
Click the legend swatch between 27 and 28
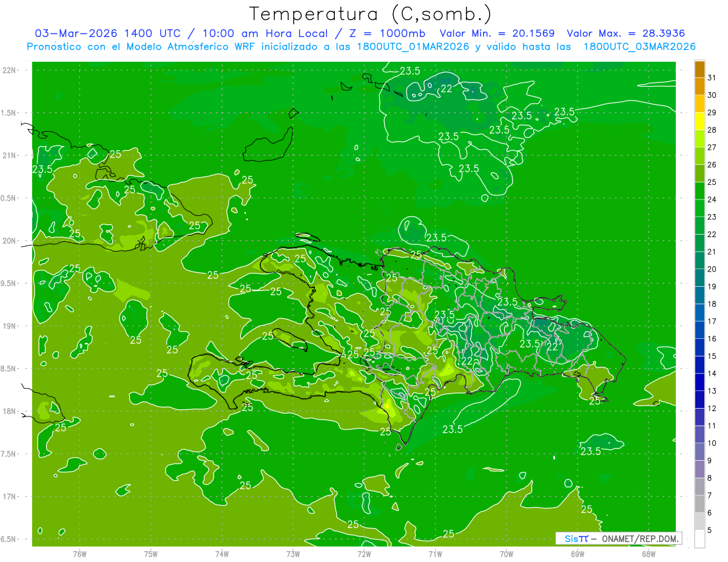[699, 138]
